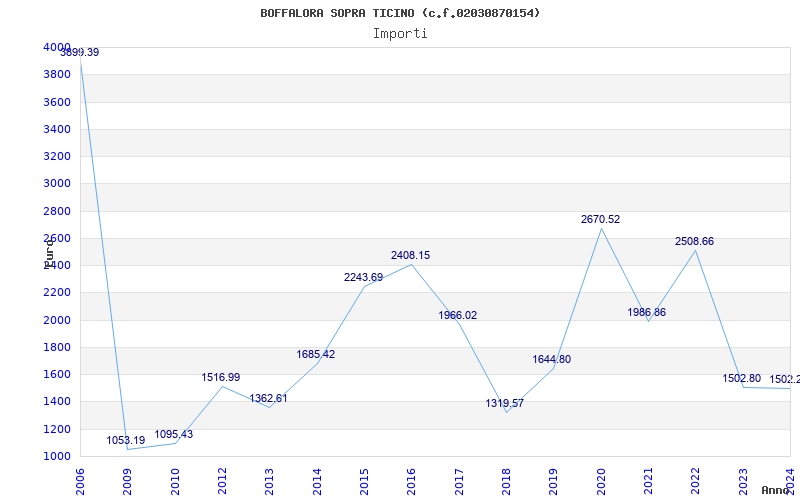Click the data label 1319.57
This screenshot has height=500, width=800.
[x=505, y=403]
